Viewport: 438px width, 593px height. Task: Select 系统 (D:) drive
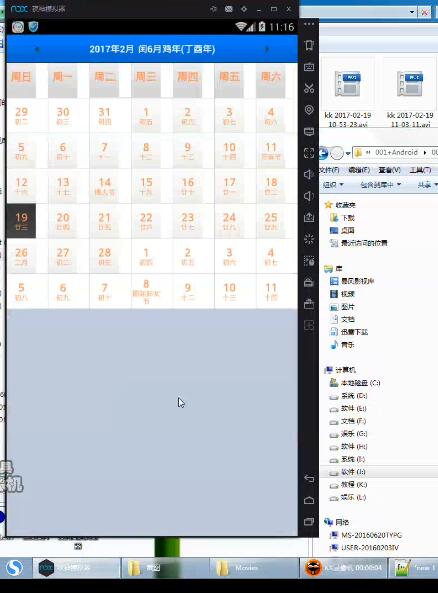tap(348, 396)
